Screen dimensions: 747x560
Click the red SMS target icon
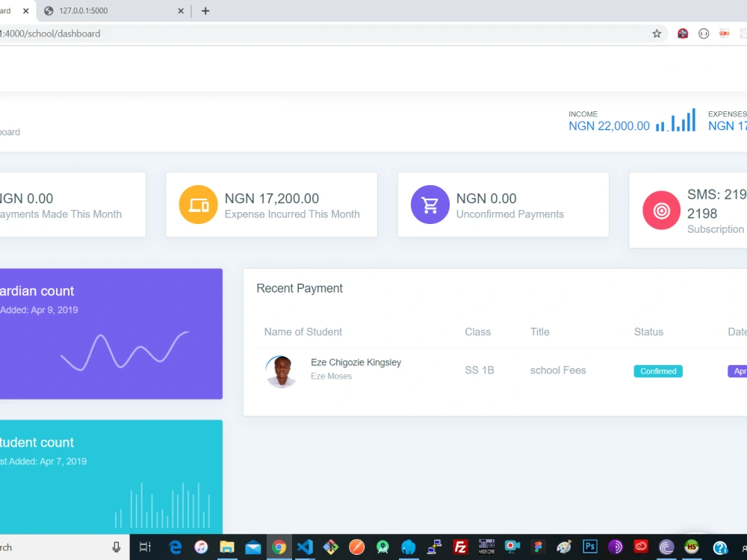[x=661, y=211]
